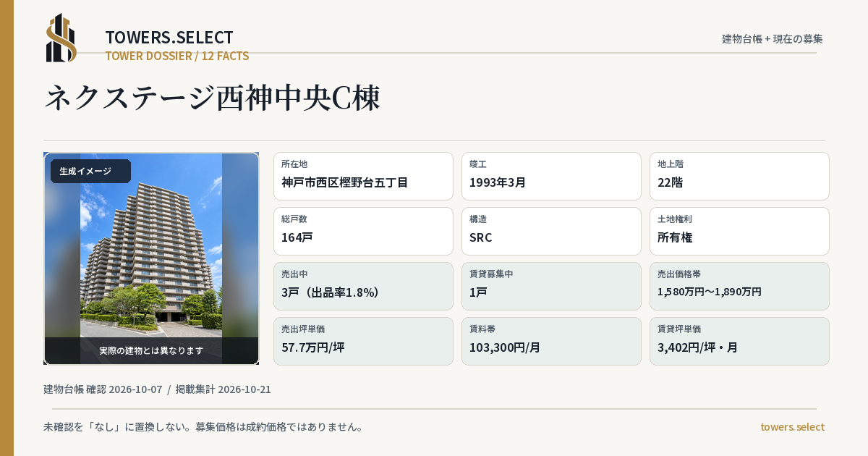This screenshot has width=868, height=456.
Task: Click the caption 実際の建物とは異なります
Action: pos(151,350)
